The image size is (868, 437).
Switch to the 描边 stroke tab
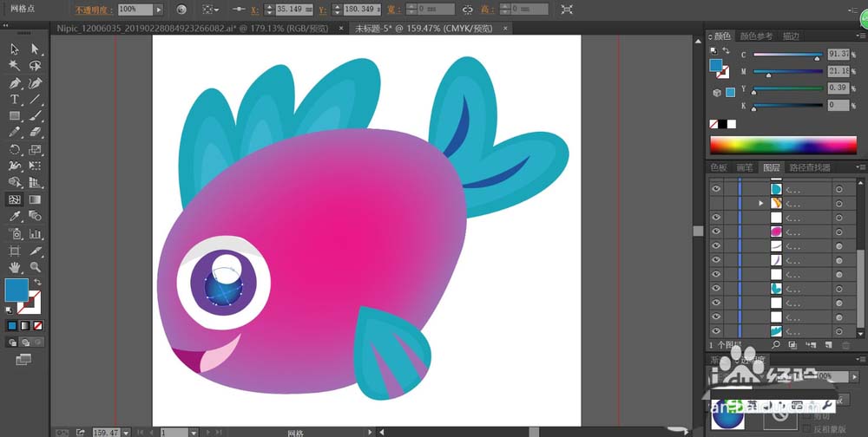pyautogui.click(x=791, y=36)
